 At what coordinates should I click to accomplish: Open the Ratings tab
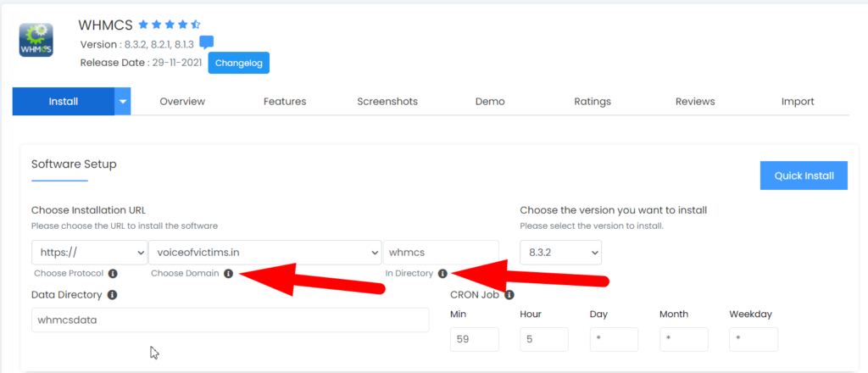[x=593, y=101]
